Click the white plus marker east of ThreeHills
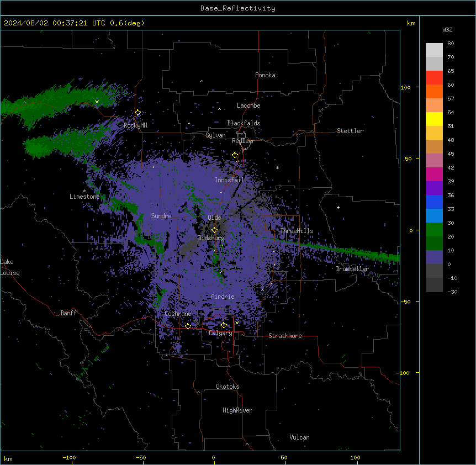476x465 pixels. pos(338,207)
